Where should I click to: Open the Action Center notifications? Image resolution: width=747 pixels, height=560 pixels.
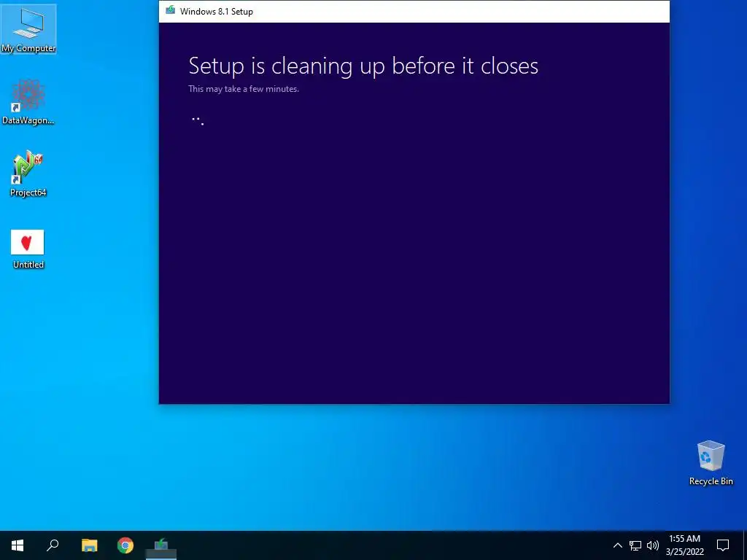click(x=723, y=545)
